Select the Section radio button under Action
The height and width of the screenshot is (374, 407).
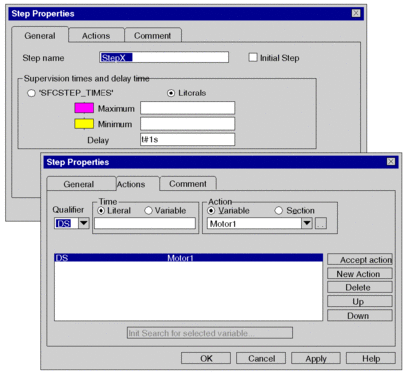(x=278, y=211)
